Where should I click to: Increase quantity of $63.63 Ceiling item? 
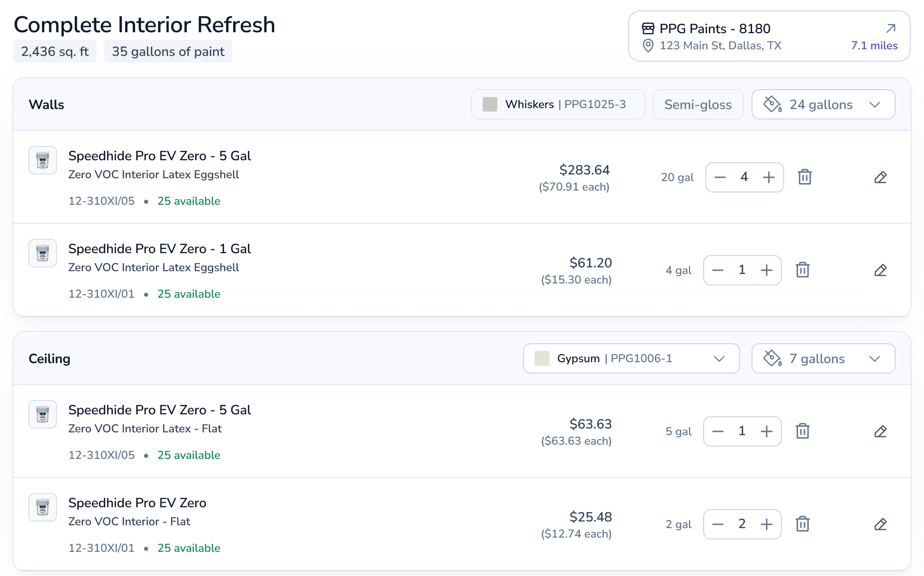766,431
